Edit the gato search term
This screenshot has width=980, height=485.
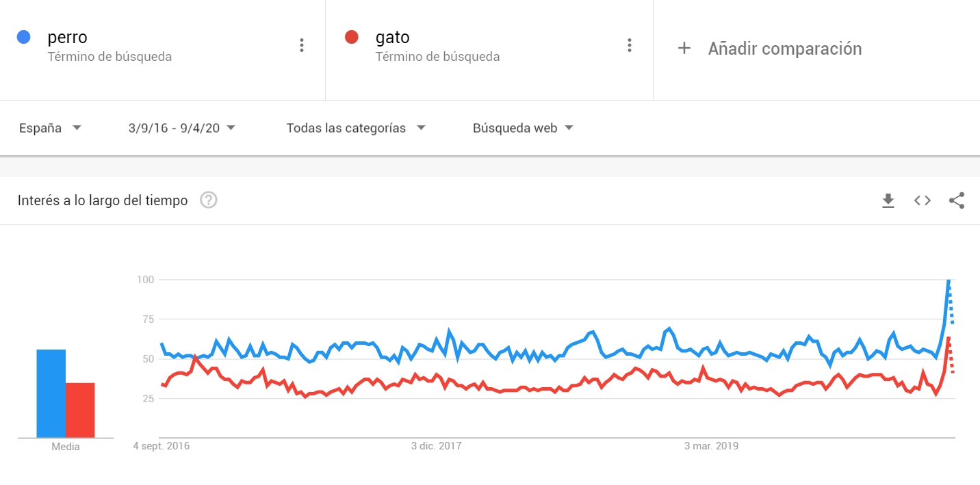[393, 37]
